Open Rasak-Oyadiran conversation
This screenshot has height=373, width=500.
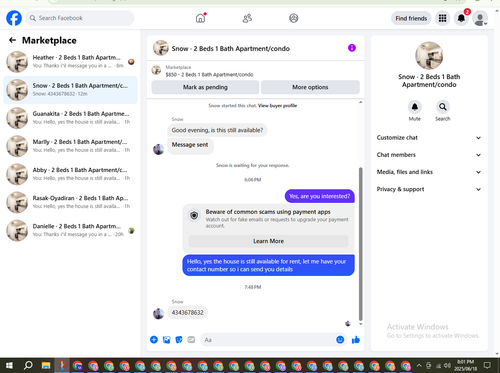click(x=70, y=202)
